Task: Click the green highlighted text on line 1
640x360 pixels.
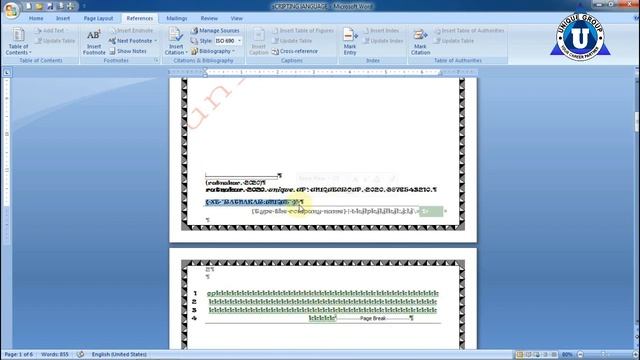Action: point(322,293)
